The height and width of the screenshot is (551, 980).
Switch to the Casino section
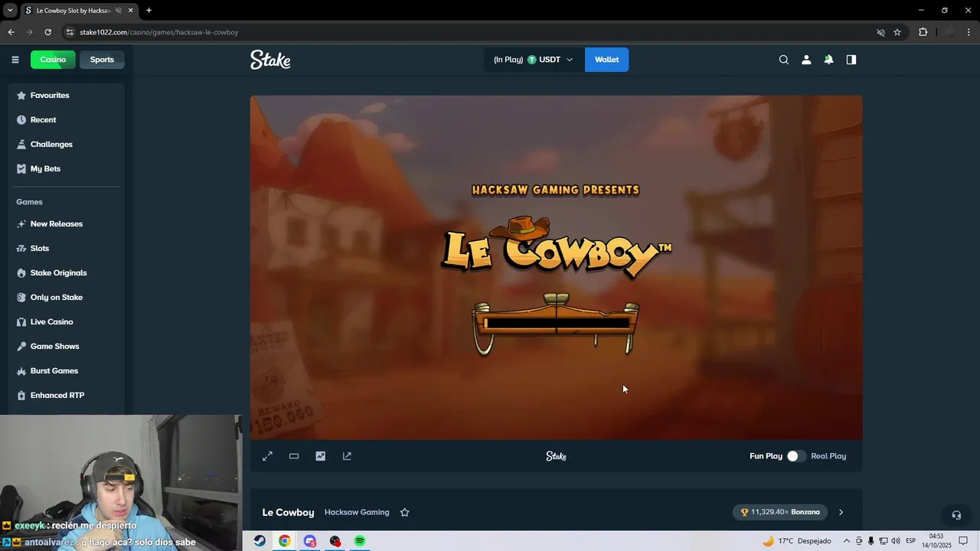53,60
